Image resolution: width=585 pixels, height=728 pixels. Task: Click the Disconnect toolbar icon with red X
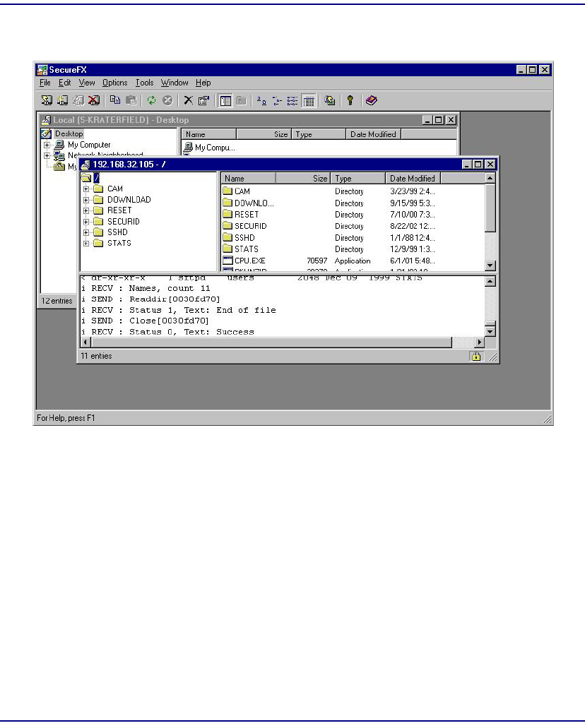tap(94, 100)
